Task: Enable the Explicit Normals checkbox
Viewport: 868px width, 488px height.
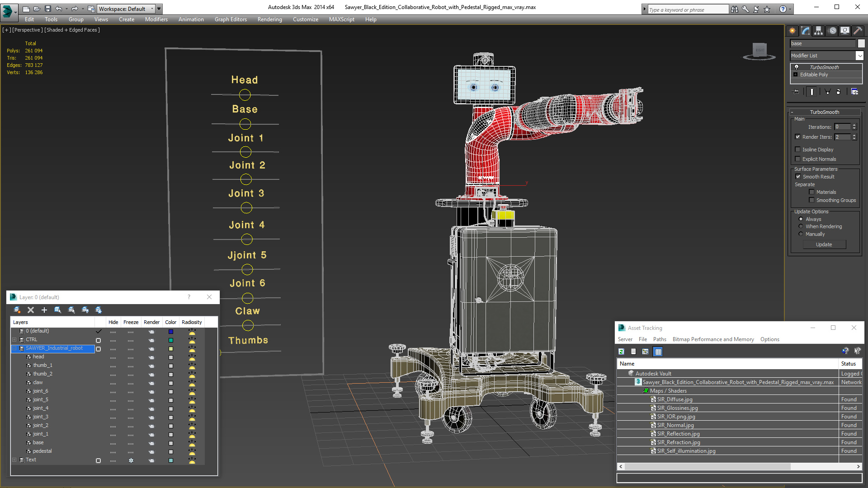Action: coord(797,159)
